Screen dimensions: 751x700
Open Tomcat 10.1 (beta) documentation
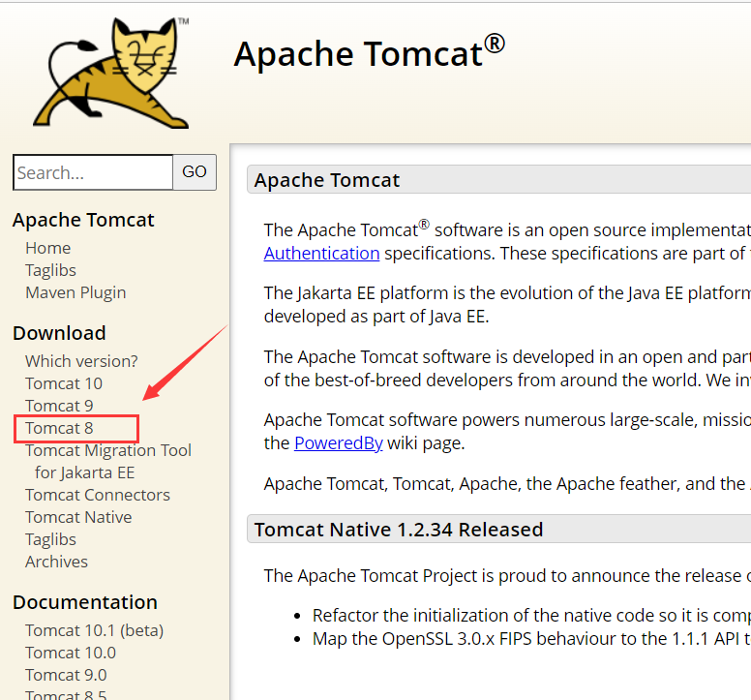click(x=94, y=630)
